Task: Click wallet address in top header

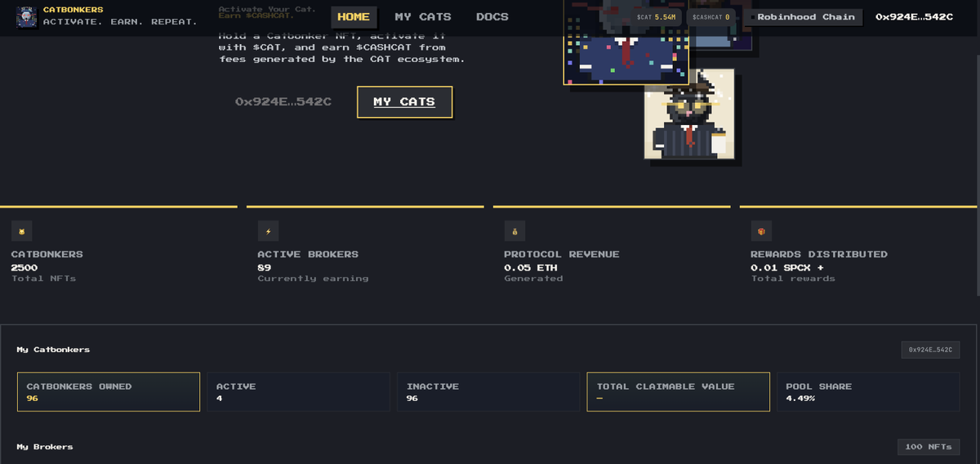Action: (x=914, y=16)
